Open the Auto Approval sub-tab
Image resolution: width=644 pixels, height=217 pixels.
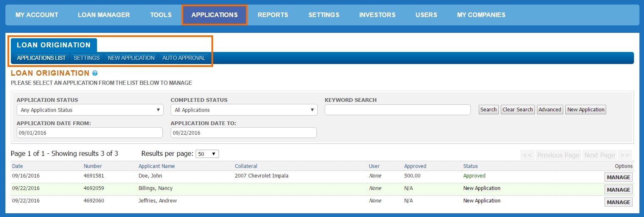click(x=184, y=58)
